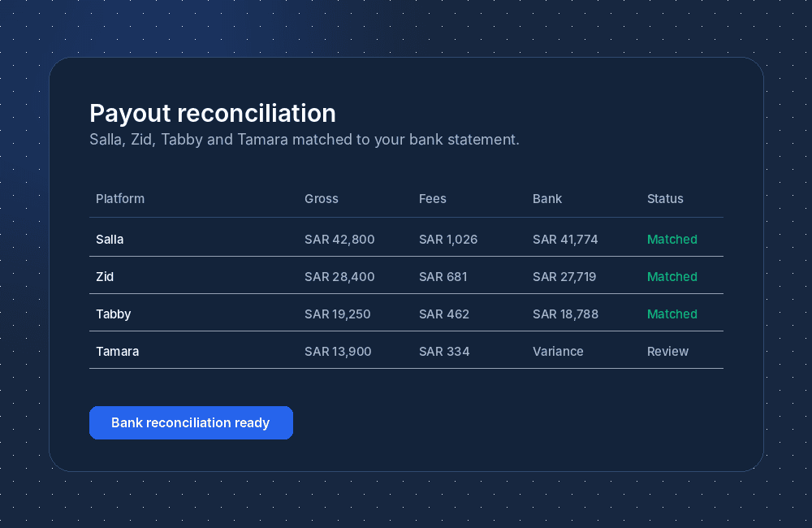Click fees value SAR 1,026
The width and height of the screenshot is (812, 528).
click(x=448, y=240)
